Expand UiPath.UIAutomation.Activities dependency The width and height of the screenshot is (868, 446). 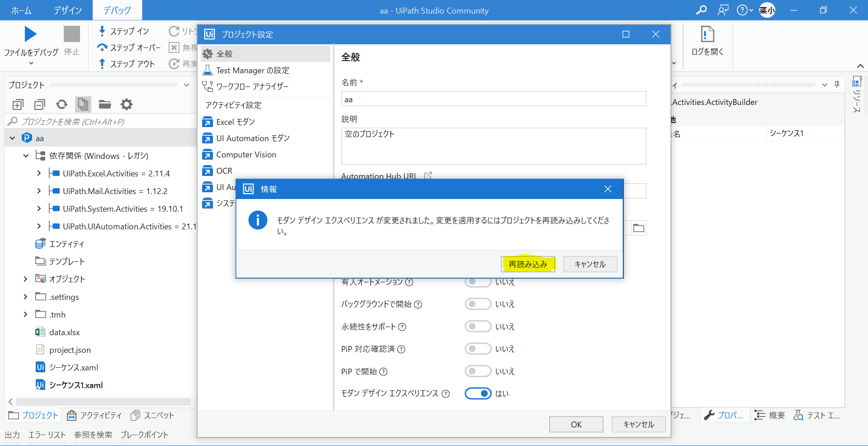tap(39, 226)
